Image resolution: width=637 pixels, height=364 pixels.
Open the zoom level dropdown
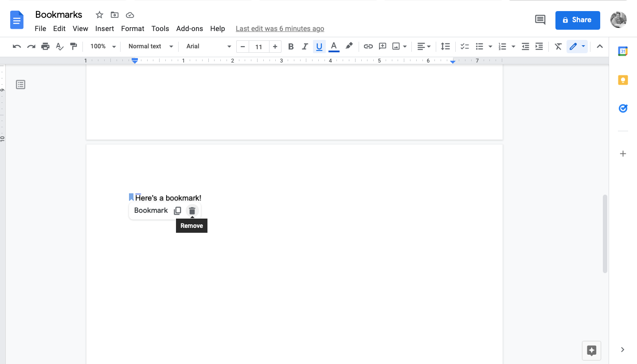(x=102, y=46)
